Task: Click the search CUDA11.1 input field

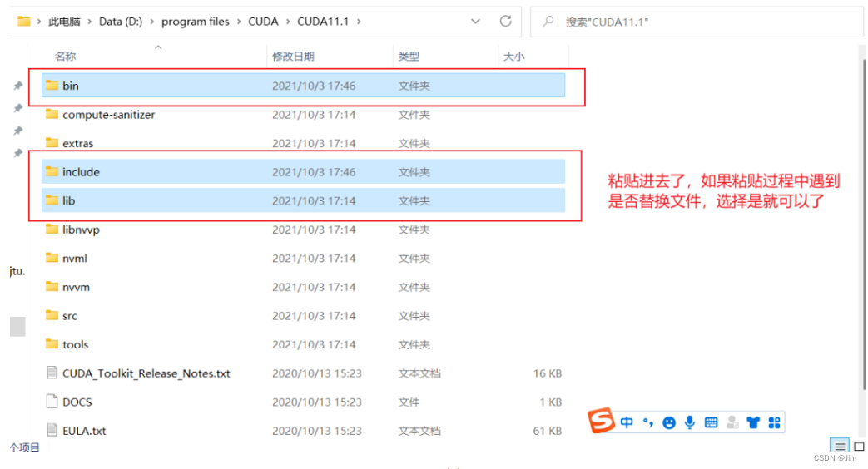Action: (697, 22)
